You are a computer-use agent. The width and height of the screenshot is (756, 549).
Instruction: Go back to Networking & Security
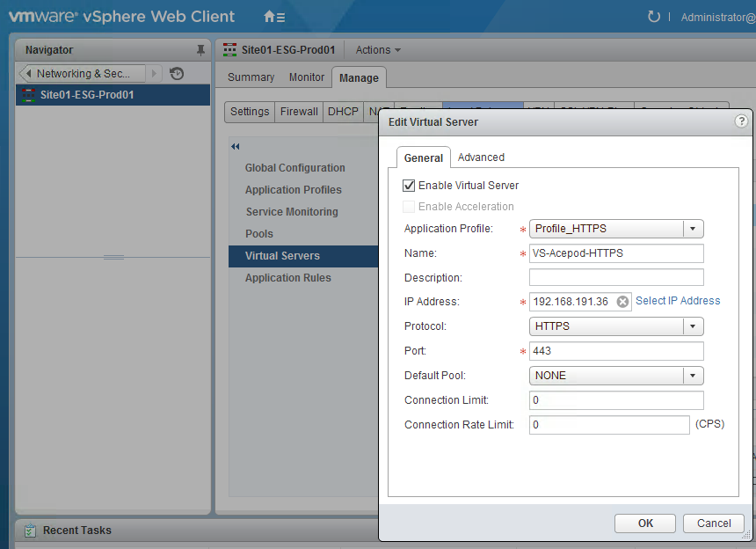pos(83,73)
